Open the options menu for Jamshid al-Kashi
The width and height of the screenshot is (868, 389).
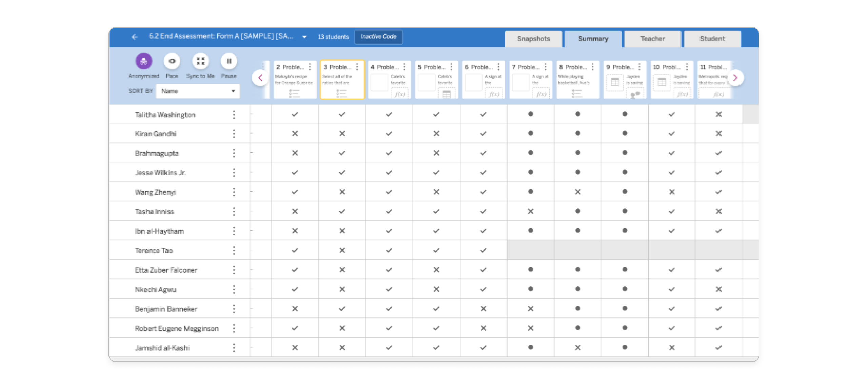(x=234, y=347)
